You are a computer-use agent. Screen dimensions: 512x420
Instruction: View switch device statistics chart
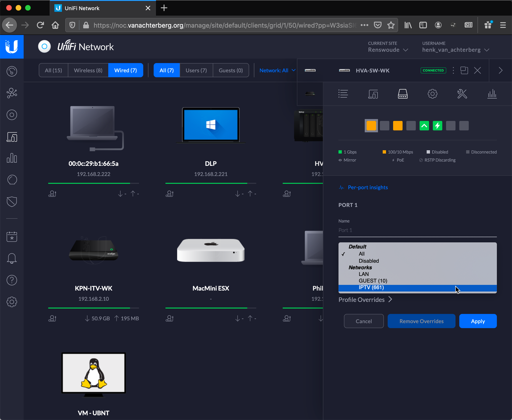tap(492, 94)
